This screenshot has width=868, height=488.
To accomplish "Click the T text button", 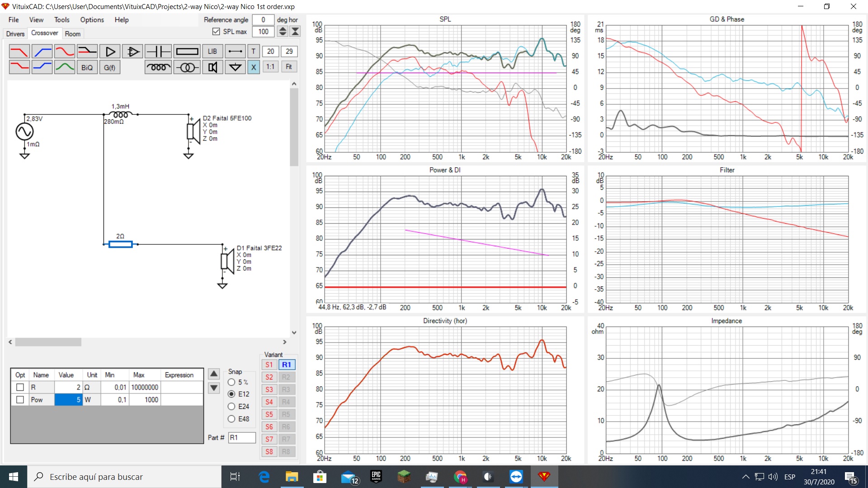I will [x=254, y=52].
